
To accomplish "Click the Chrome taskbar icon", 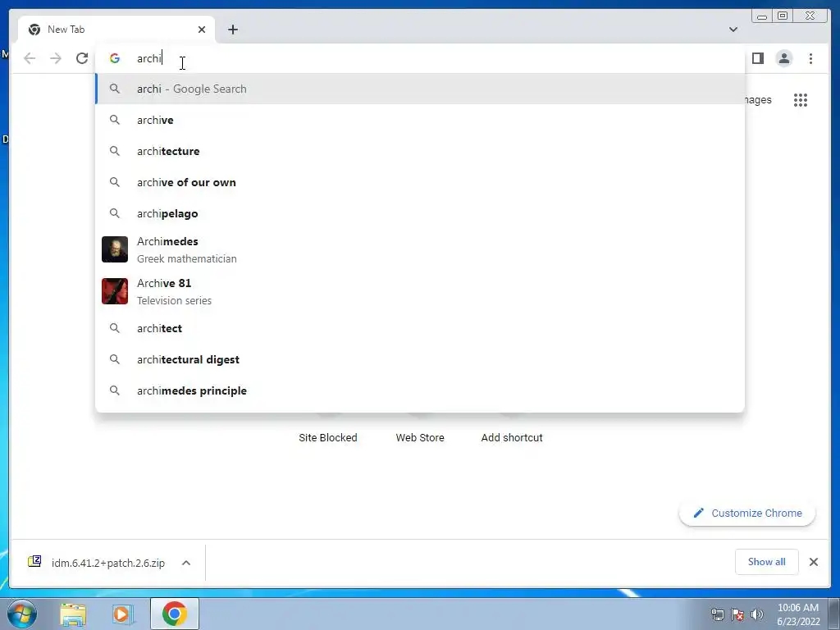I will click(x=175, y=614).
